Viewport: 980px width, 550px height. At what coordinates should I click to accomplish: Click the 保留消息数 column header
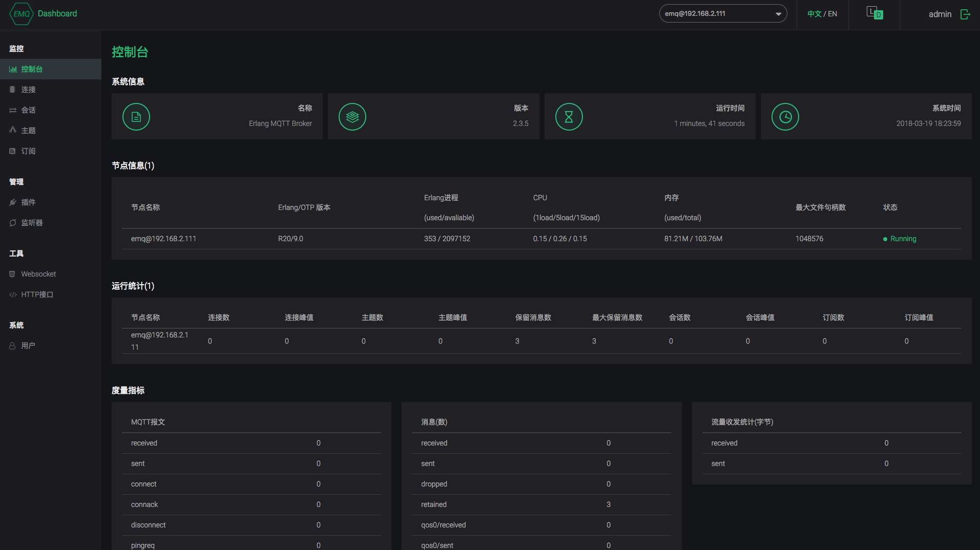pyautogui.click(x=533, y=318)
